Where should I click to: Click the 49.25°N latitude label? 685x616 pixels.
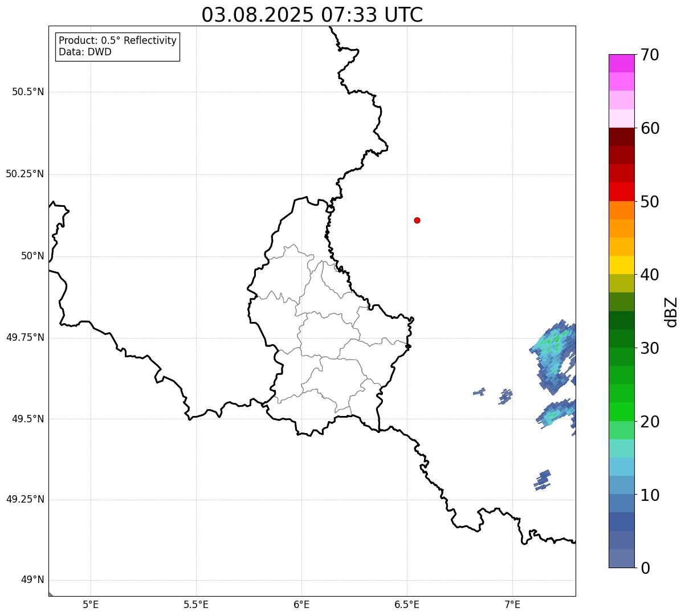pos(25,499)
